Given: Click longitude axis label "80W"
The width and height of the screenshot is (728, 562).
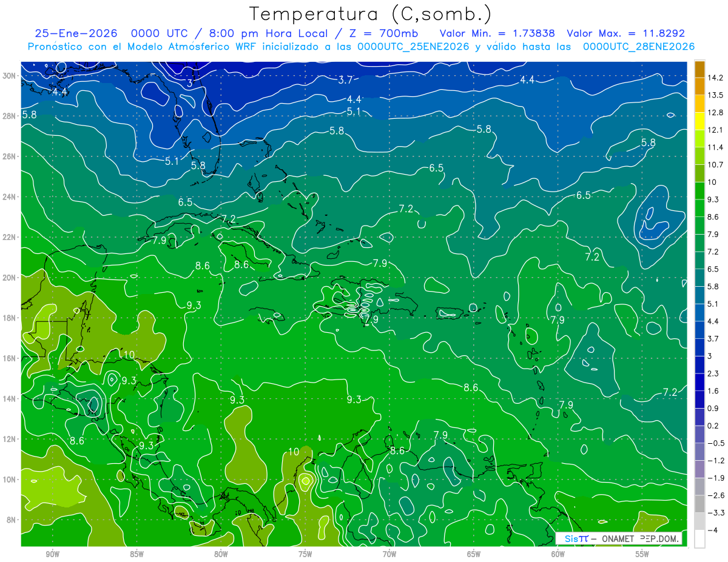Looking at the screenshot, I should (221, 554).
